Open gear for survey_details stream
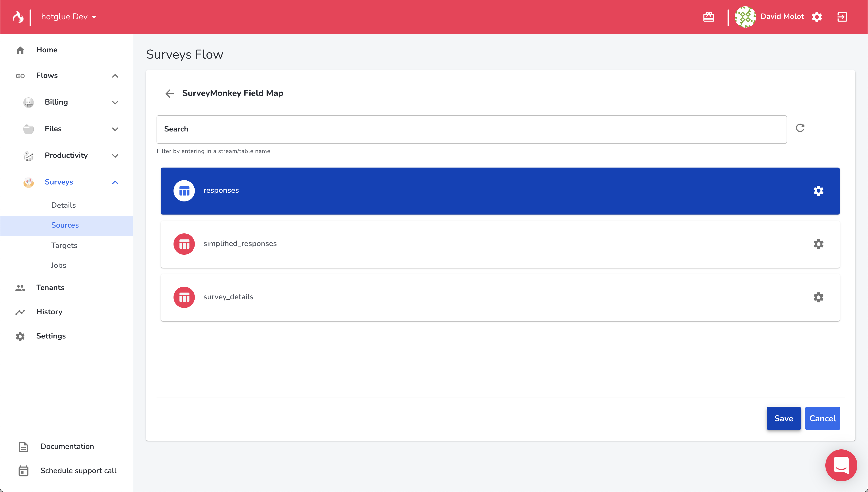The image size is (868, 492). (x=818, y=297)
